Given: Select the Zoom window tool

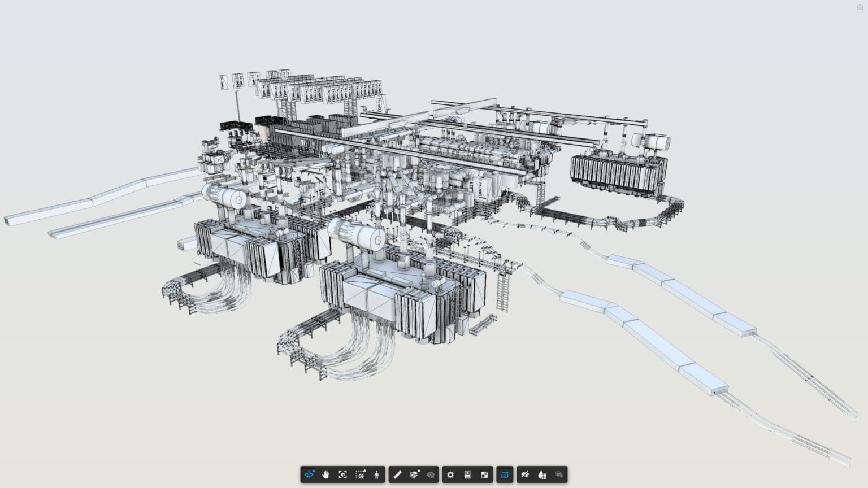Looking at the screenshot, I should (360, 474).
